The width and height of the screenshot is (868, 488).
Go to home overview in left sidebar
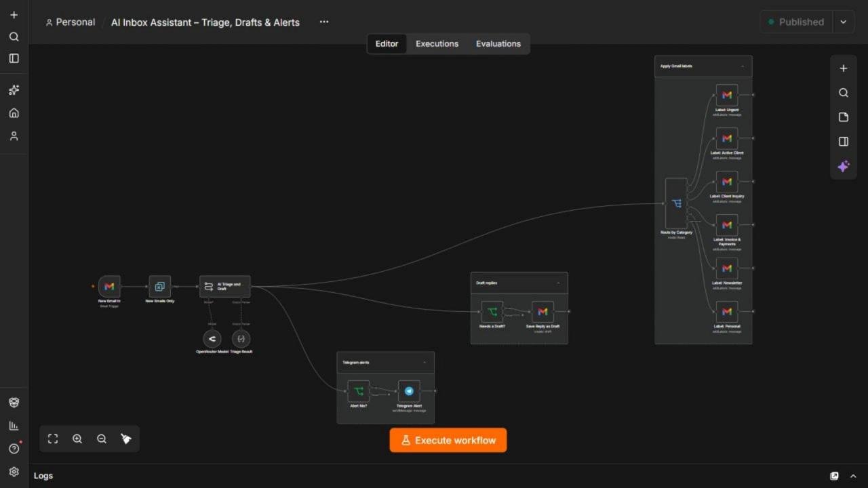pyautogui.click(x=14, y=113)
